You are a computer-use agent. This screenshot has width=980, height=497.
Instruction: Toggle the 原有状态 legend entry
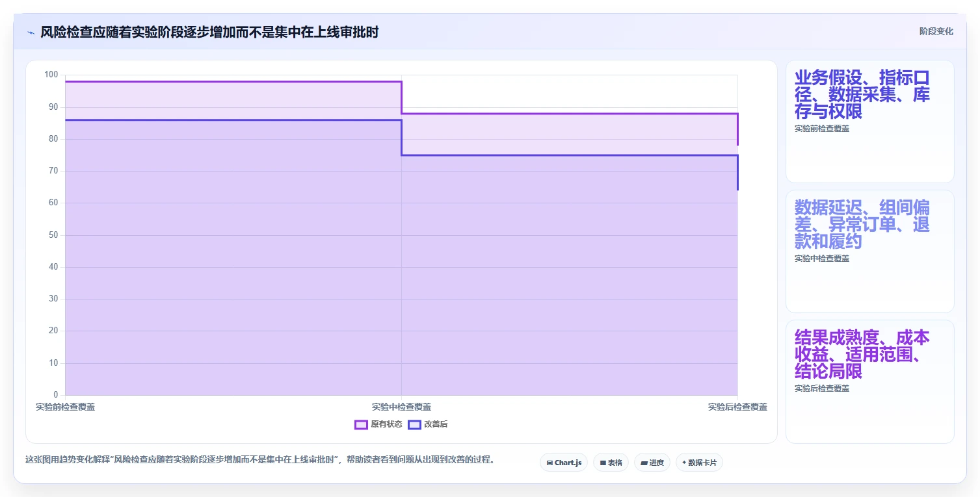[x=378, y=425]
